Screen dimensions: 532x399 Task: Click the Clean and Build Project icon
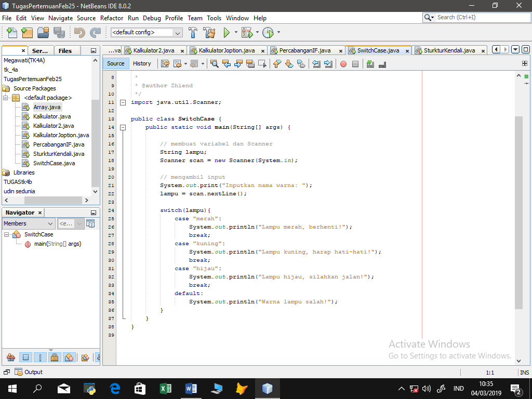coord(209,33)
